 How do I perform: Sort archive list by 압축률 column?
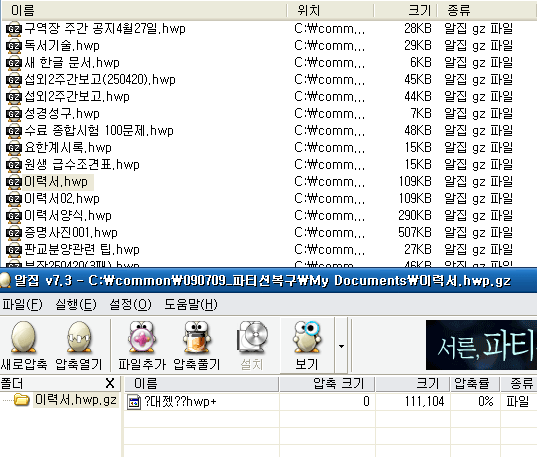point(475,383)
